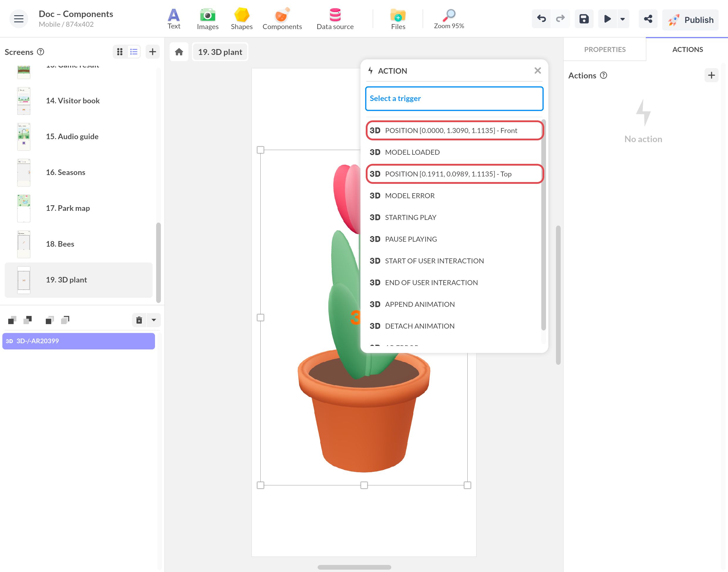
Task: Open the Text tool
Action: click(x=174, y=19)
